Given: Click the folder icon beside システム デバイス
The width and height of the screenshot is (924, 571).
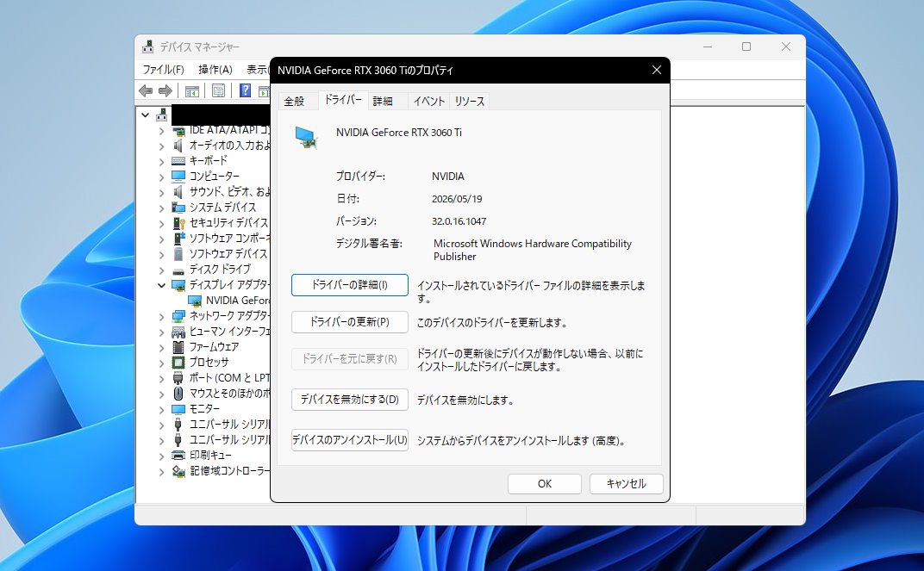Looking at the screenshot, I should 178,208.
